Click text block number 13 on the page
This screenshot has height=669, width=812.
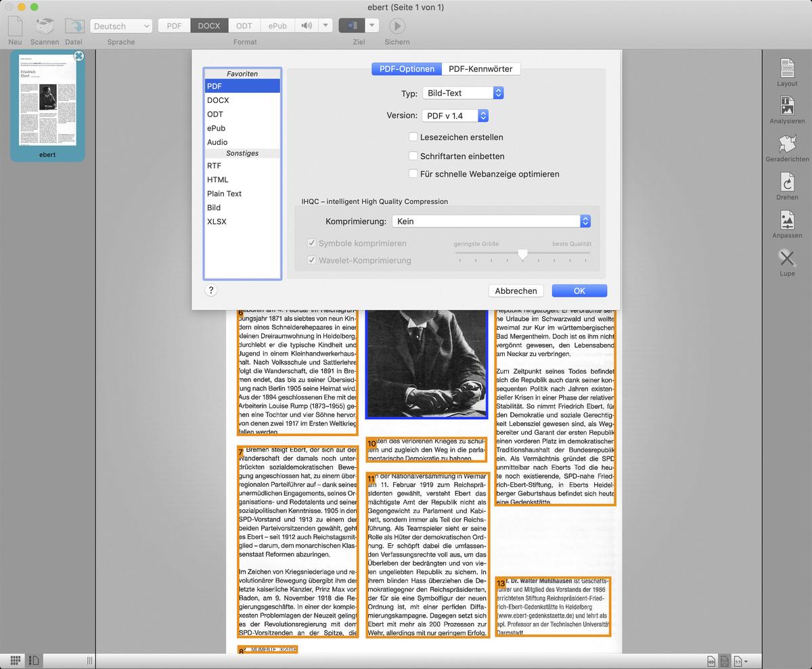(553, 606)
